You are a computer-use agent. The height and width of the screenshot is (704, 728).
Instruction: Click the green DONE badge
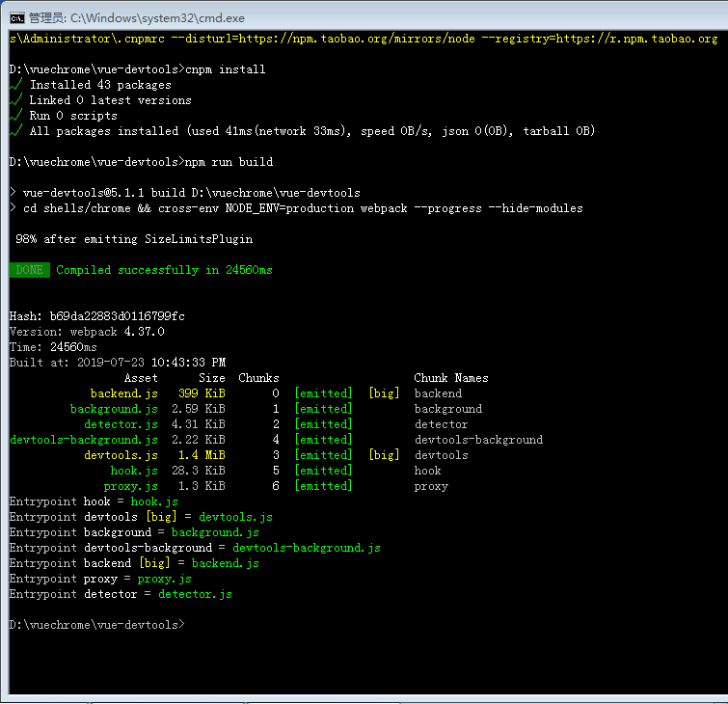30,270
